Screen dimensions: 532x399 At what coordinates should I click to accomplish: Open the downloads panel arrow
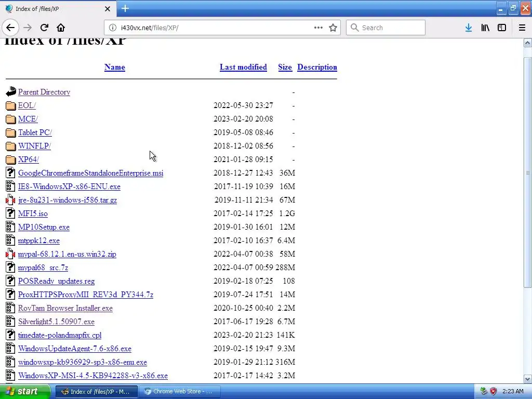tap(469, 28)
